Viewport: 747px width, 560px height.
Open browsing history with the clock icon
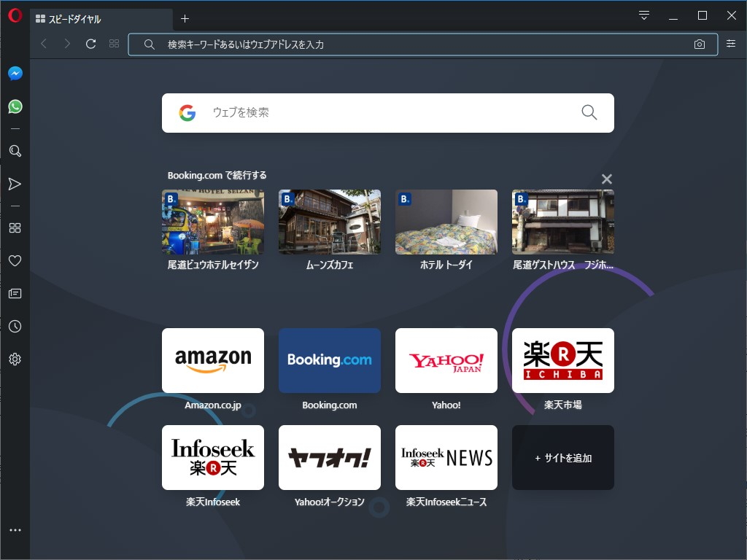[x=15, y=326]
